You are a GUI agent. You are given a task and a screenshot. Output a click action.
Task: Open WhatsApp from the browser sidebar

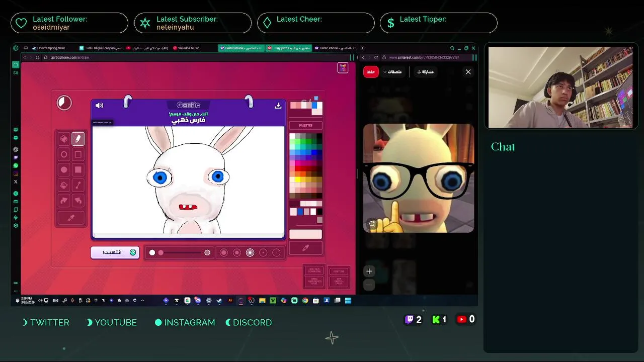(x=16, y=165)
